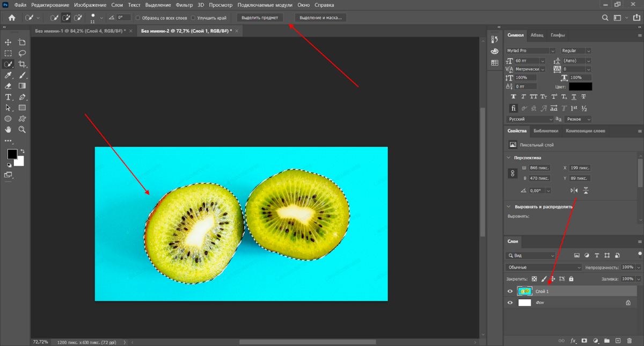Open the Русский language dropdown
This screenshot has width=644, height=346.
pos(530,119)
